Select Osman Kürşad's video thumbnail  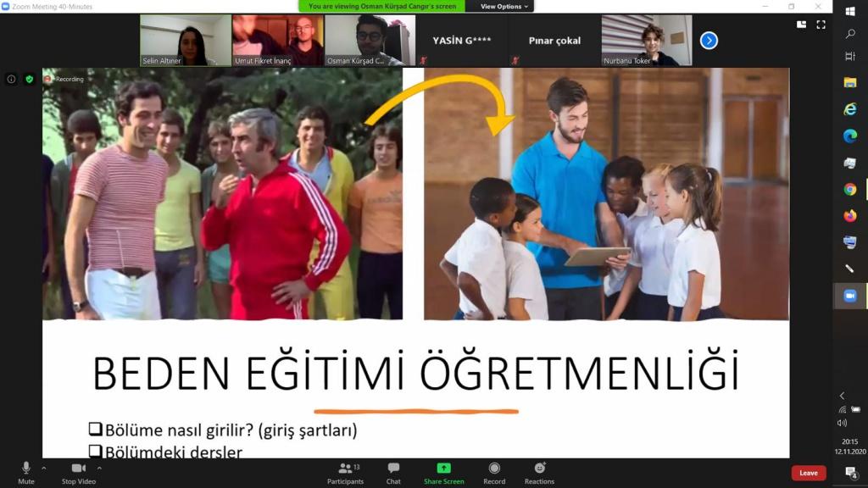(370, 41)
